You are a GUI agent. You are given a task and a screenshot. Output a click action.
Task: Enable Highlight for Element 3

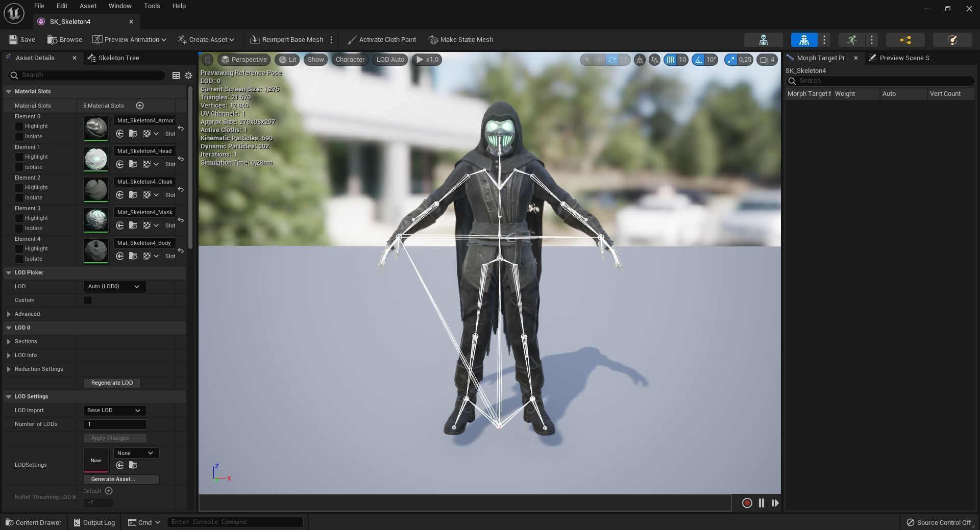coord(19,218)
